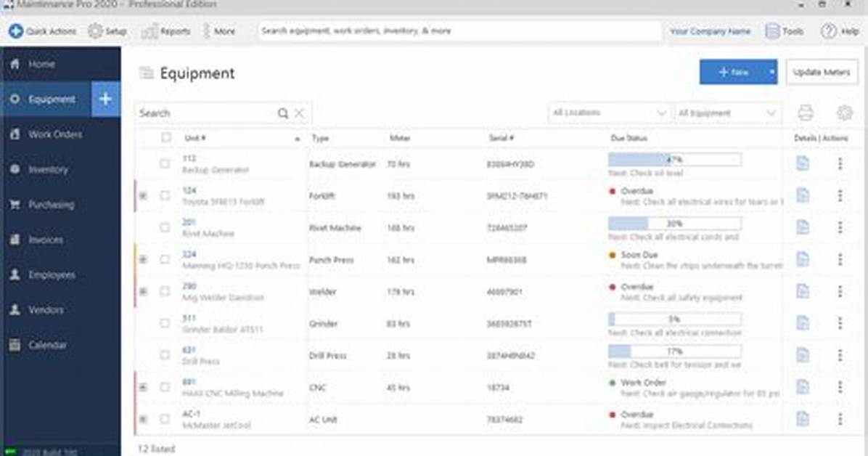
Task: Open actions menu for unit 201
Action: (840, 227)
